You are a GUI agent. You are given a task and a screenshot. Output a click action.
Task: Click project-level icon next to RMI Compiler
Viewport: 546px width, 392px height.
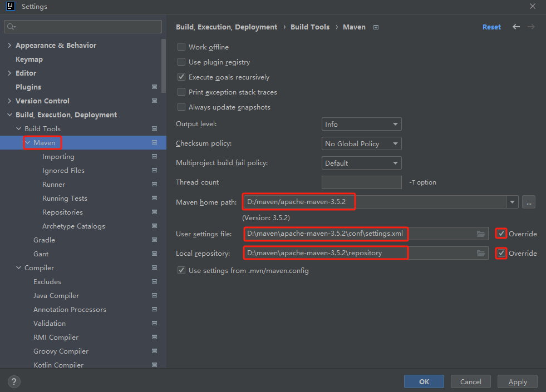click(x=154, y=338)
